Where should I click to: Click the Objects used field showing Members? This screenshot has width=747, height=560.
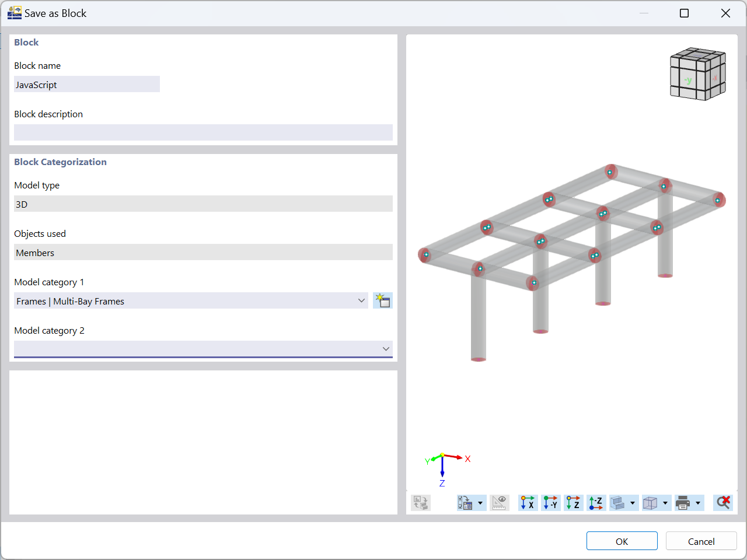[x=203, y=253]
